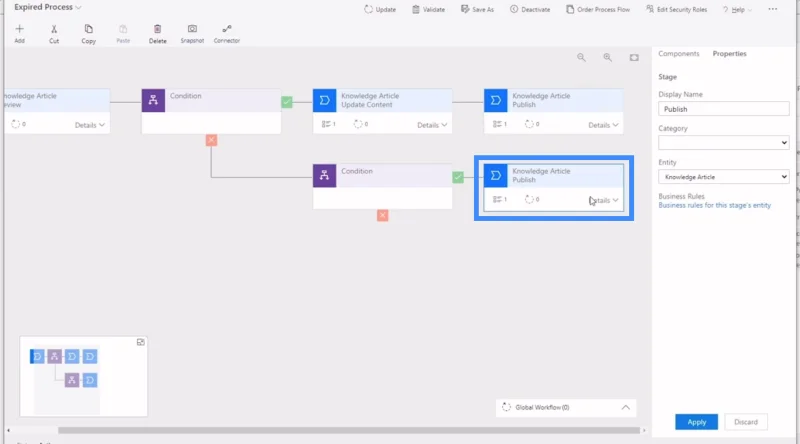
Task: Click the steps count on Update Content stage
Action: point(329,124)
